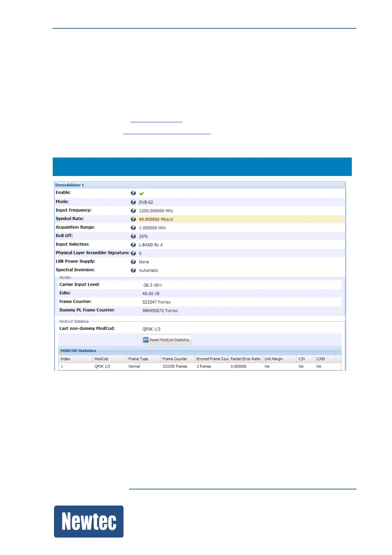Click the 1200.000000 MHz input frequency value

156,211
